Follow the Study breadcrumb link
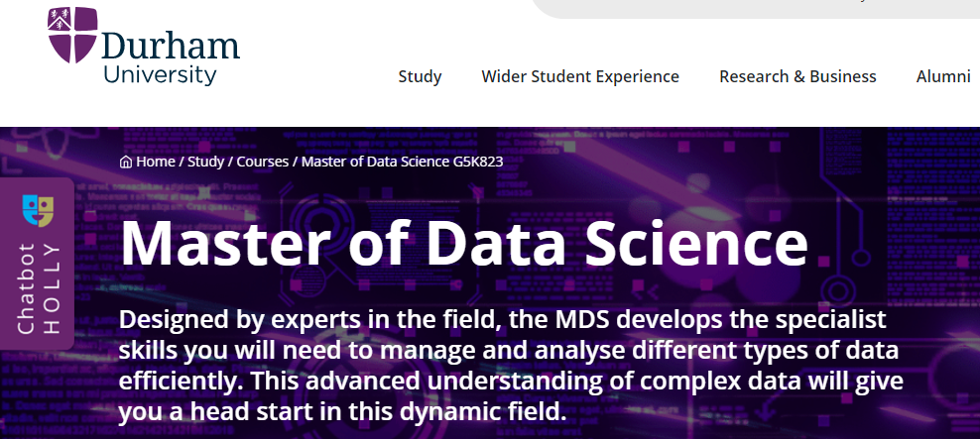980x439 pixels. tap(205, 162)
